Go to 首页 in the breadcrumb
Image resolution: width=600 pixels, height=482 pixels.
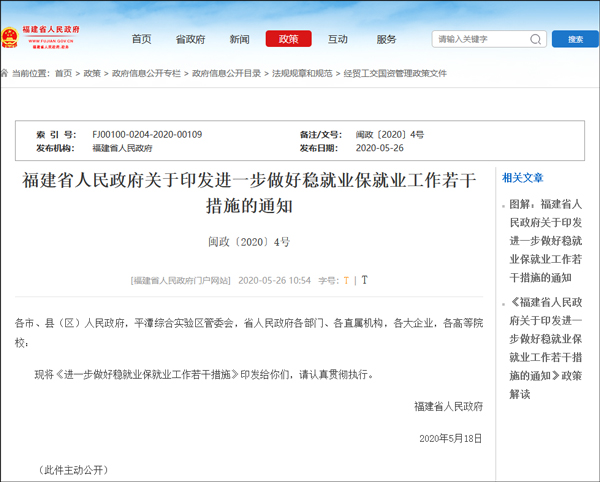pyautogui.click(x=64, y=73)
